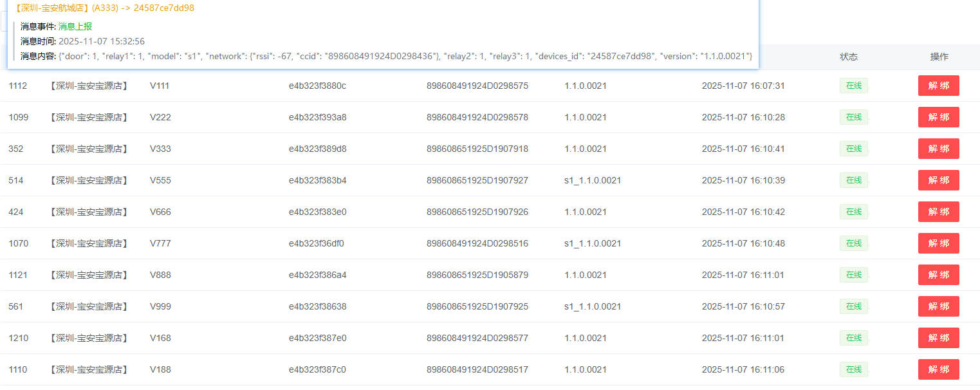Click the 操作 column header
The image size is (980, 390).
point(939,57)
